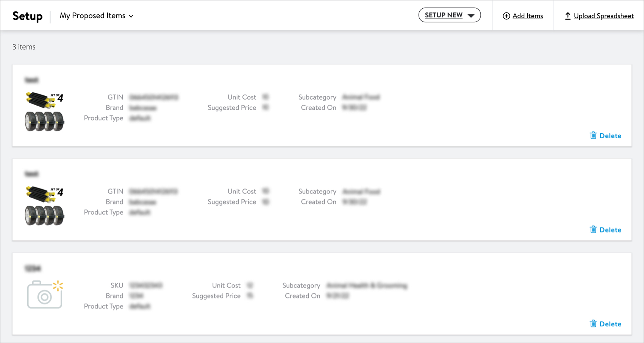Viewport: 644px width, 343px height.
Task: Click the camera placeholder image icon
Action: [45, 295]
